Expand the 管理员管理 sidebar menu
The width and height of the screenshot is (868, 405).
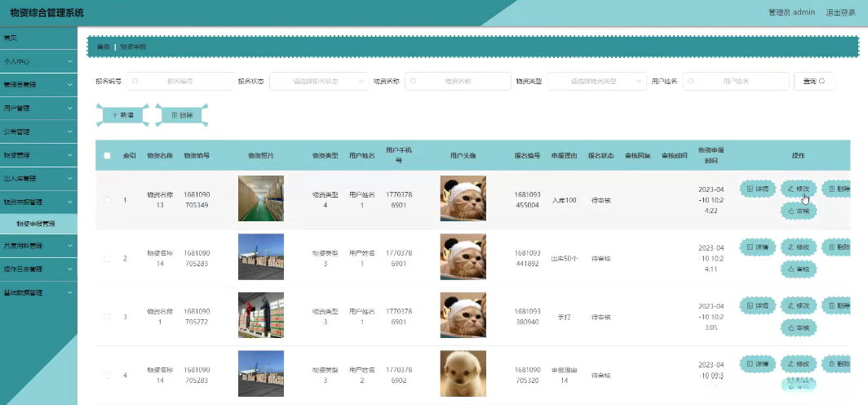[39, 85]
